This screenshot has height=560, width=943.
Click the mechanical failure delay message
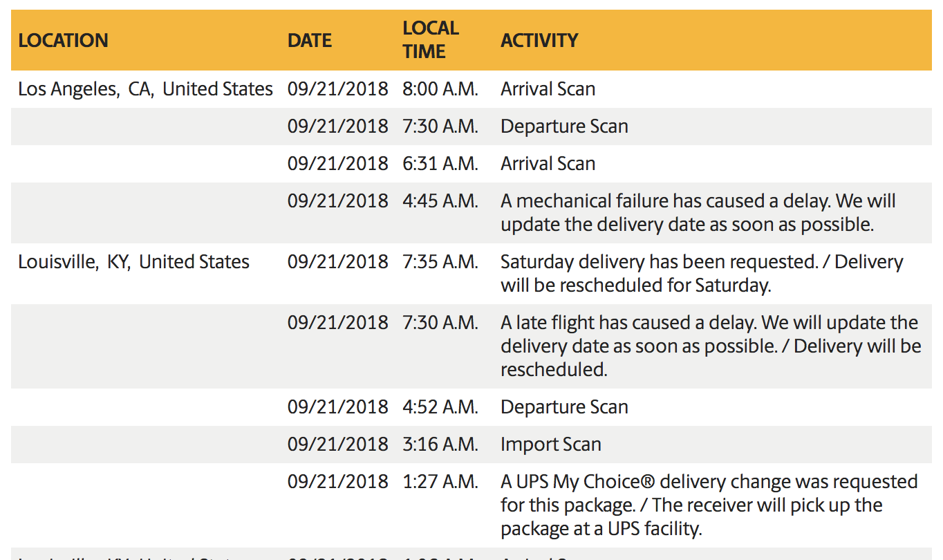698,212
